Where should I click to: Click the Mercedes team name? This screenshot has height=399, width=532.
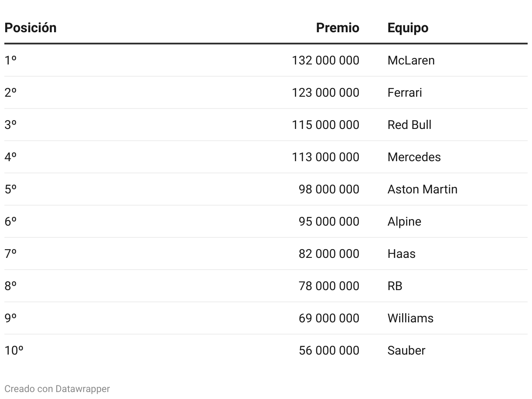[x=414, y=157]
